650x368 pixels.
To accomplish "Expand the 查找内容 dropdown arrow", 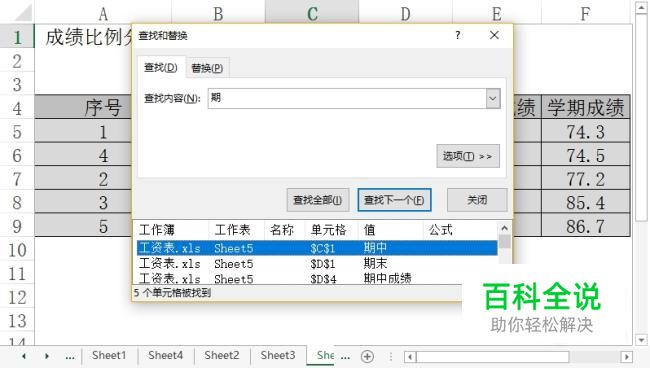I will tap(493, 99).
